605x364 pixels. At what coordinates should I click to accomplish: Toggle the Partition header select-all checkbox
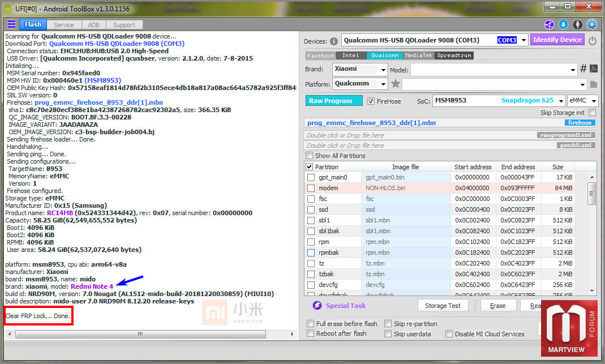[x=309, y=167]
